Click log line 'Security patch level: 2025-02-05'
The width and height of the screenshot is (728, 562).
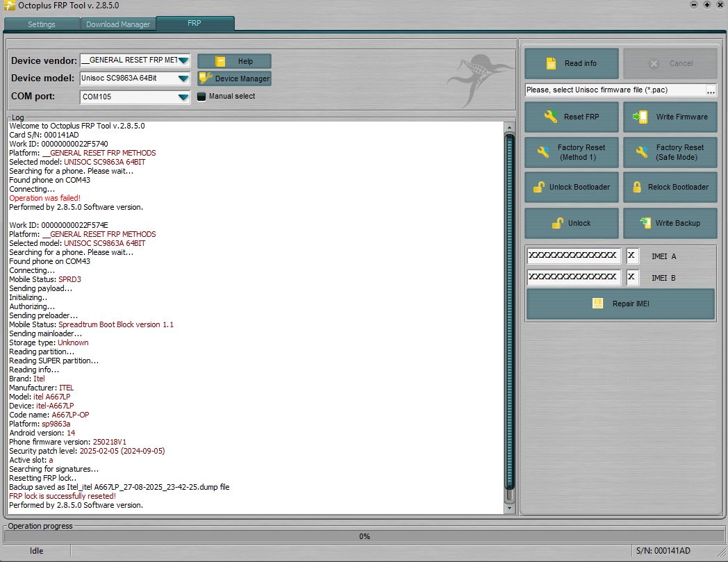pos(87,451)
